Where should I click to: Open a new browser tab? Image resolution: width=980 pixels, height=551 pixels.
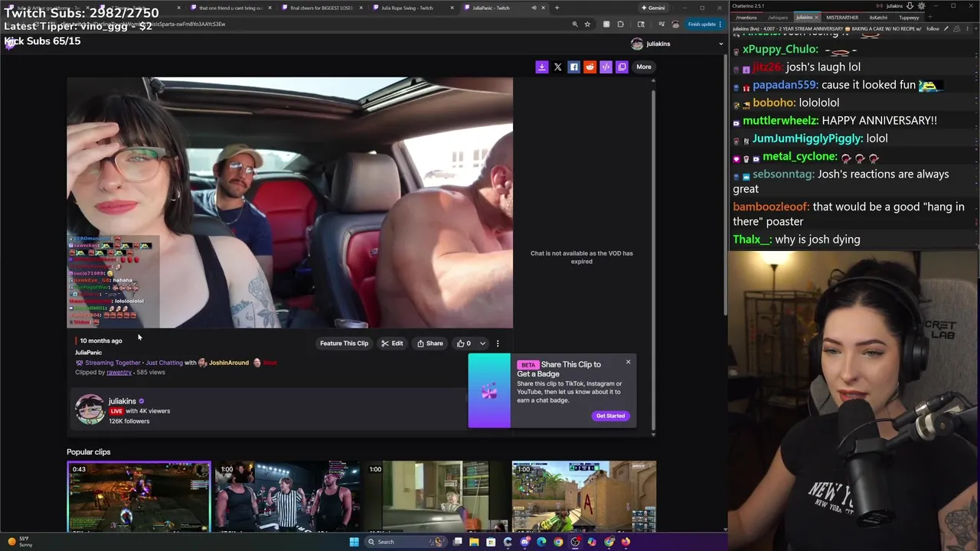pos(557,8)
